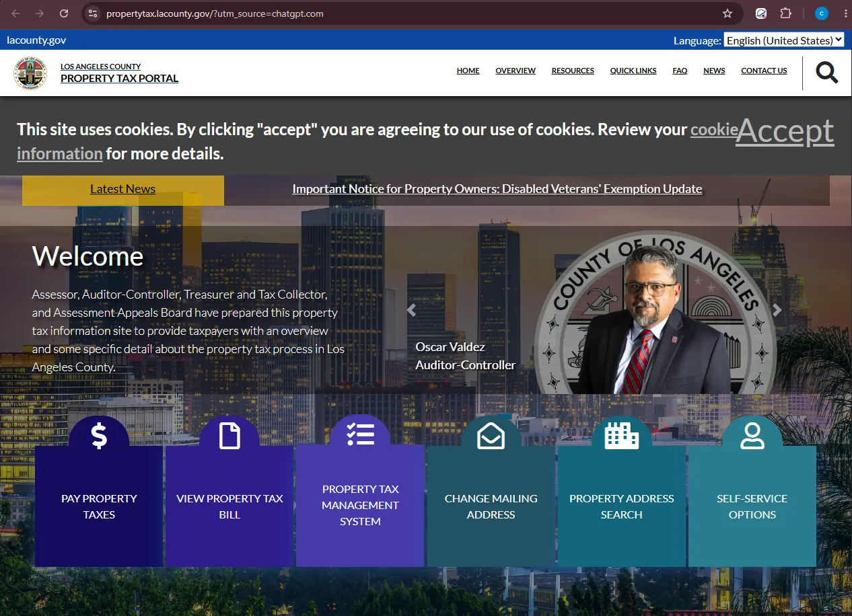Viewport: 852px width, 616px height.
Task: Open Chrome three-dot menu
Action: coord(845,13)
